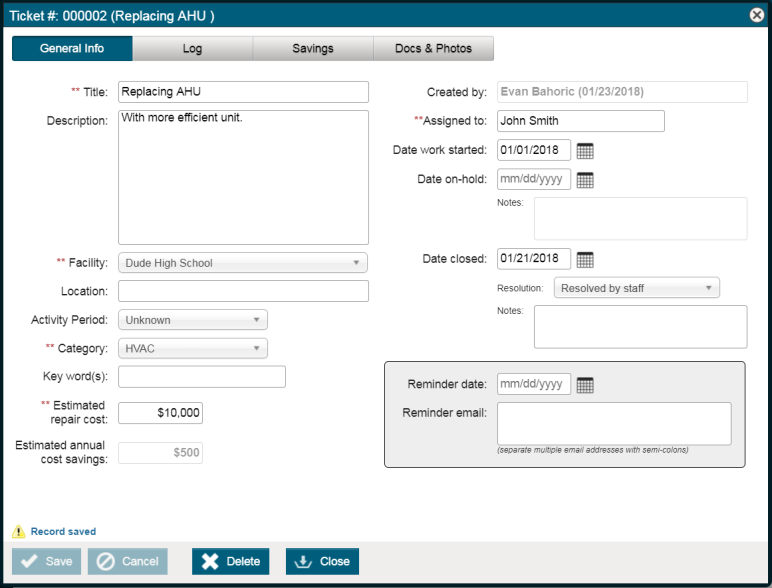Click the Date work started field
The width and height of the screenshot is (772, 588).
coord(534,150)
